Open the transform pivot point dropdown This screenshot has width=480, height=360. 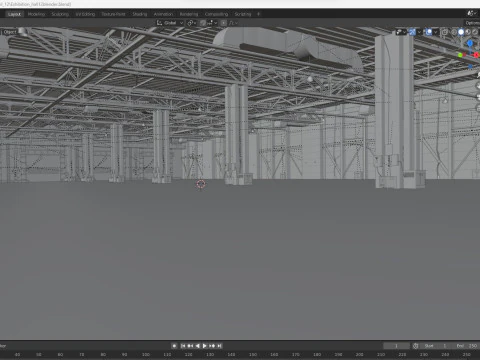[191, 23]
